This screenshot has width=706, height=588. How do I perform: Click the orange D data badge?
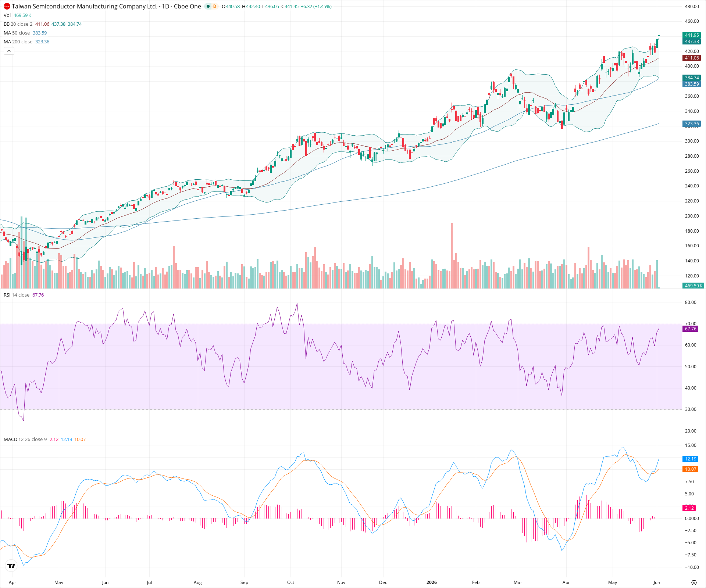tap(215, 6)
